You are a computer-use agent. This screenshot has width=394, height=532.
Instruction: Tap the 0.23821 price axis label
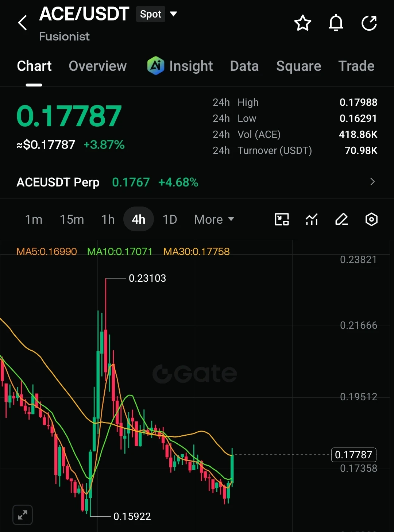tap(358, 259)
